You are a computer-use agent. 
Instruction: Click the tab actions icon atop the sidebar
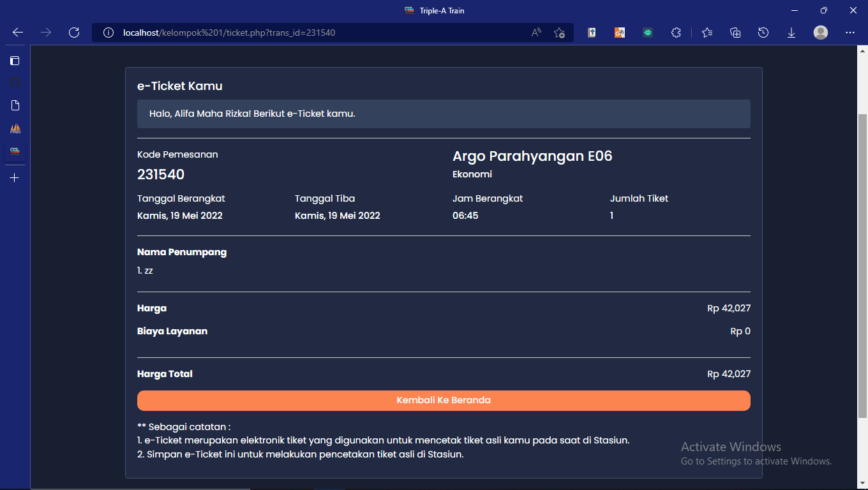pyautogui.click(x=14, y=61)
